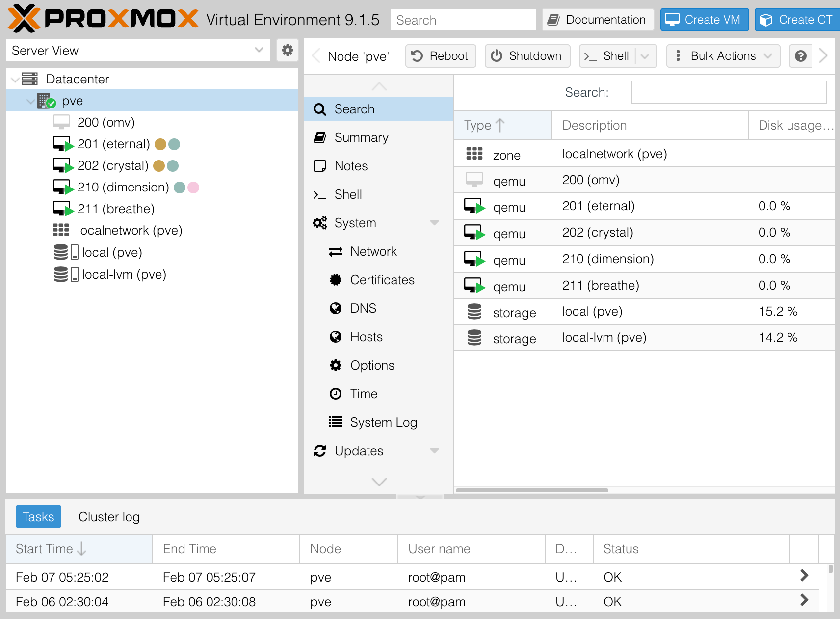Click the System Log list icon
Viewport: 840px width, 619px height.
[336, 422]
